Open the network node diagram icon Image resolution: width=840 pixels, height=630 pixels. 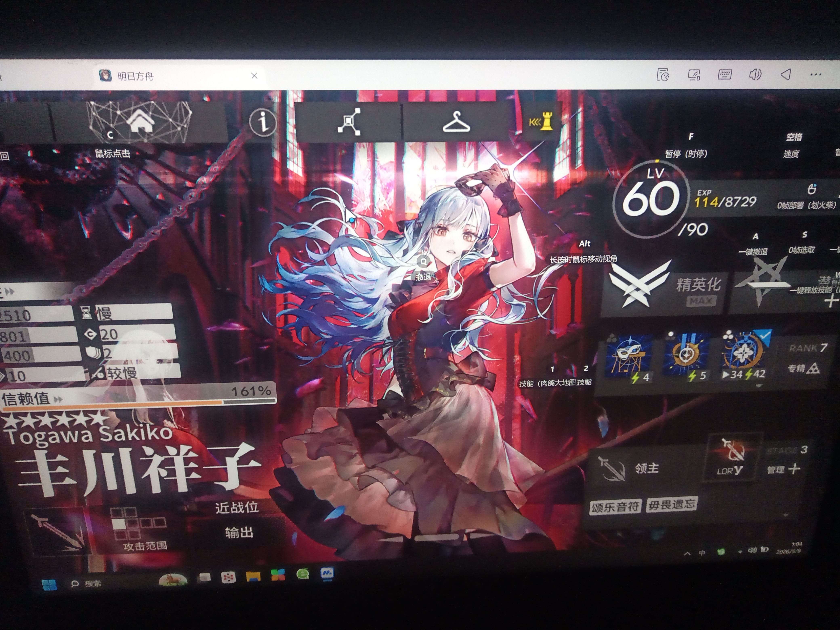(349, 122)
